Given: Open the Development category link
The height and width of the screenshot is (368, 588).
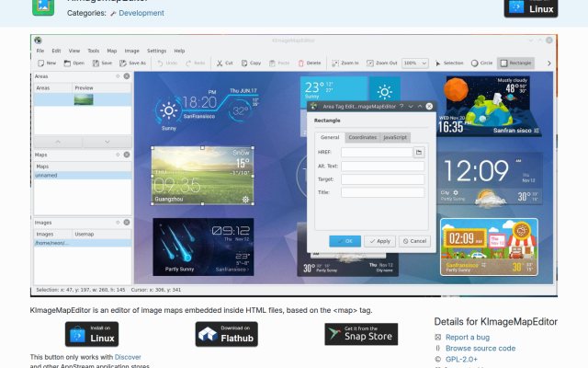Looking at the screenshot, I should 141,13.
